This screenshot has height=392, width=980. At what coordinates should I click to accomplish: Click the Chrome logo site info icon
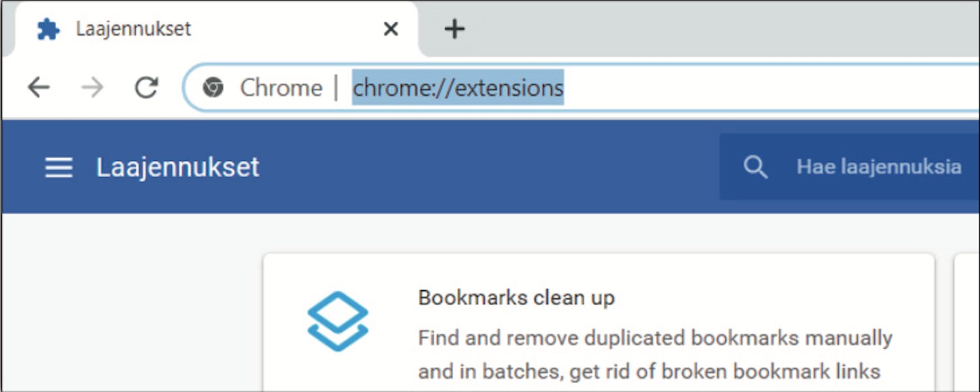pos(213,87)
